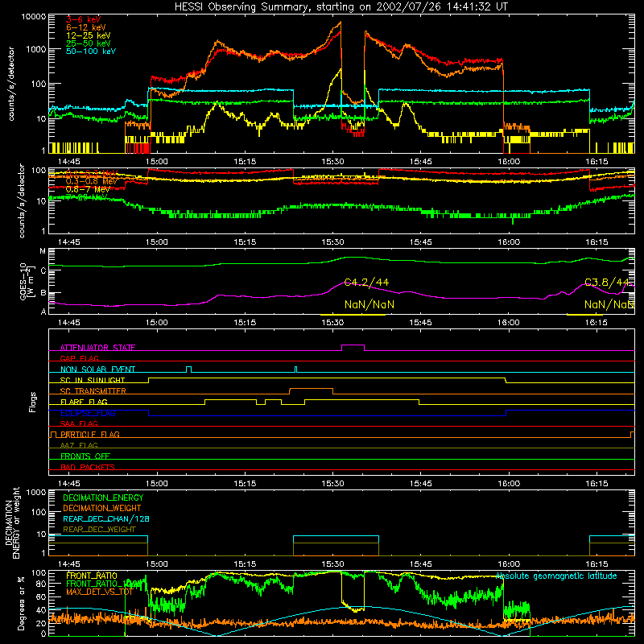Select the FRONTS_OFF flag label

pos(85,456)
